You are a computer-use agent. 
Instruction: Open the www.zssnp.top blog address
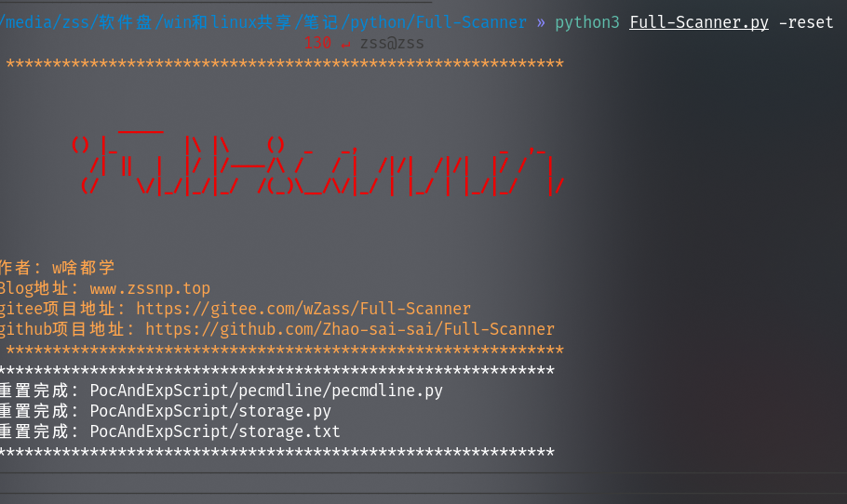click(x=150, y=288)
